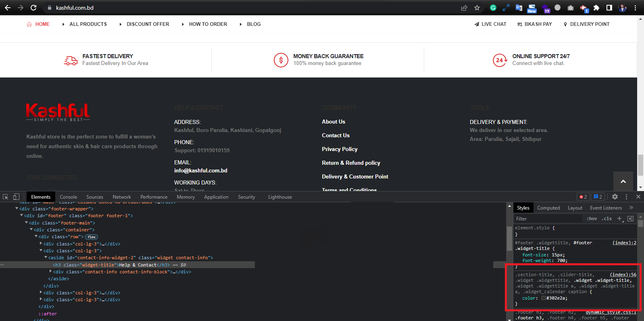Click the share page icon in address bar
Image resolution: width=644 pixels, height=321 pixels.
[464, 8]
